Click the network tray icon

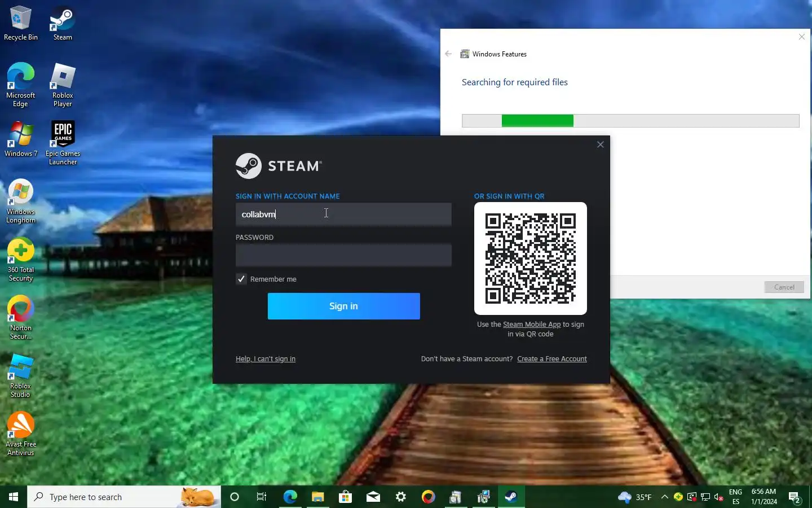coord(705,497)
